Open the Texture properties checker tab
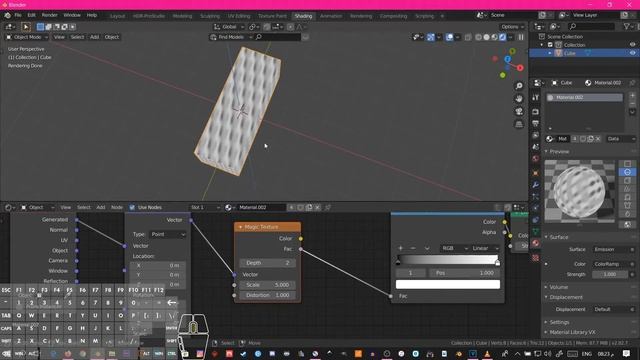Viewport: 640px width, 360px height. (536, 258)
